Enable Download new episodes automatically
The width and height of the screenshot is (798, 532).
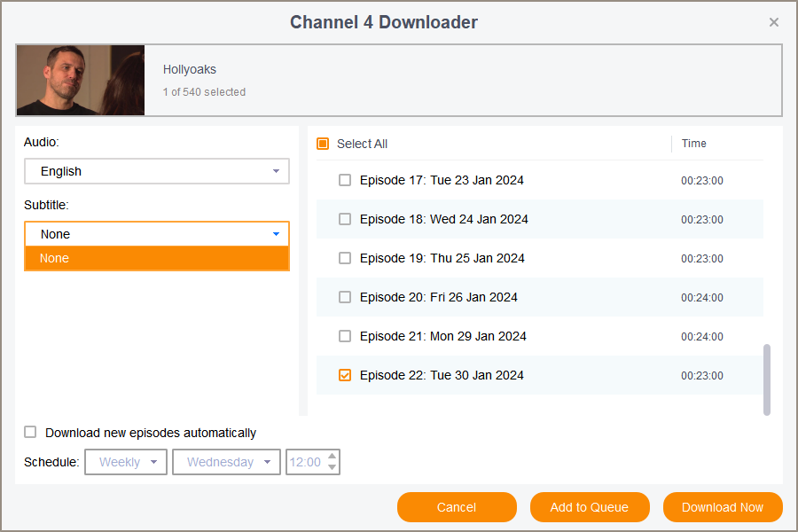[x=31, y=433]
